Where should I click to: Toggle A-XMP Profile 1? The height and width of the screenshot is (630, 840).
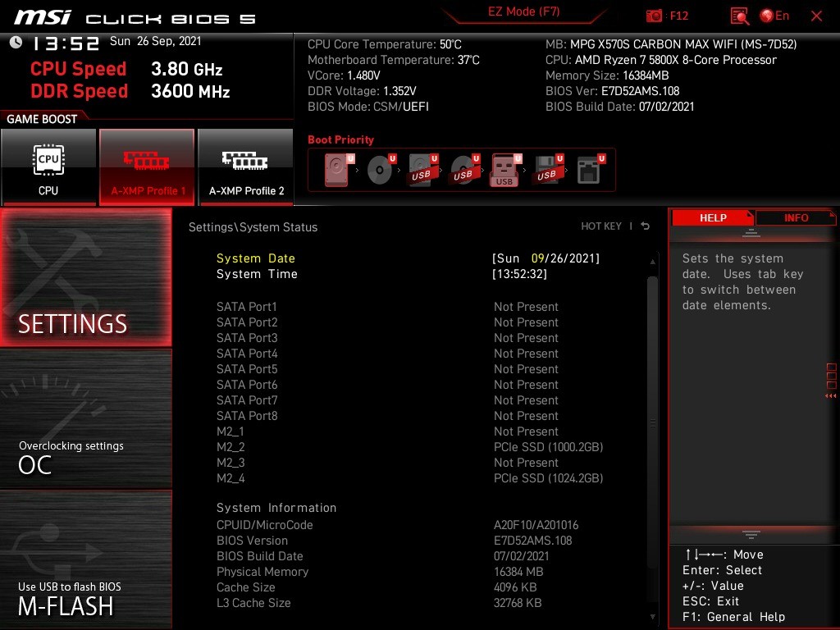148,167
